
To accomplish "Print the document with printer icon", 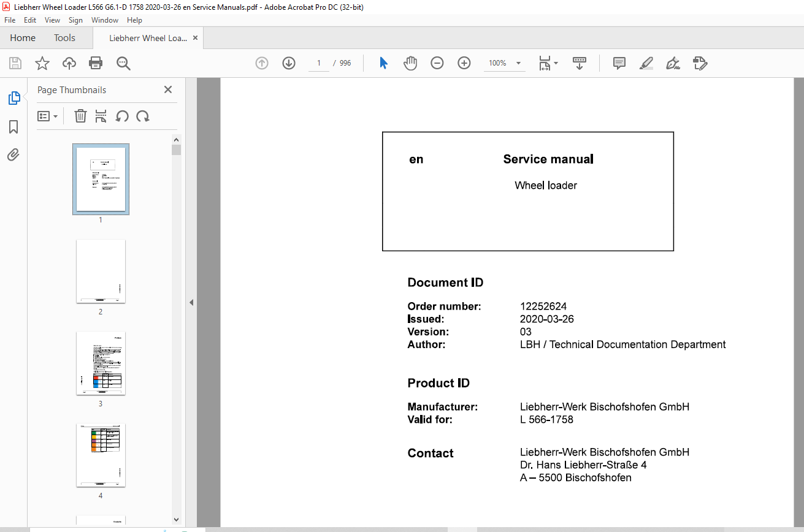I will pyautogui.click(x=96, y=63).
